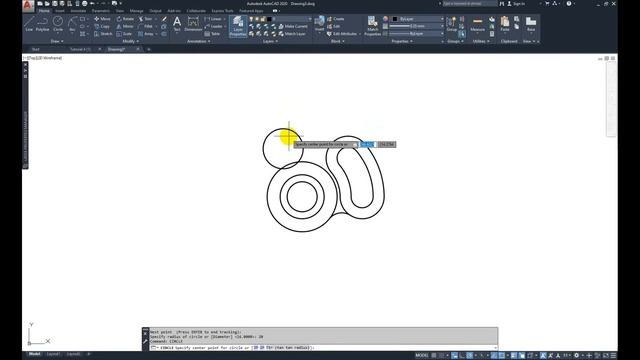
Task: Click the Undo icon in quick access
Action: [92, 4]
